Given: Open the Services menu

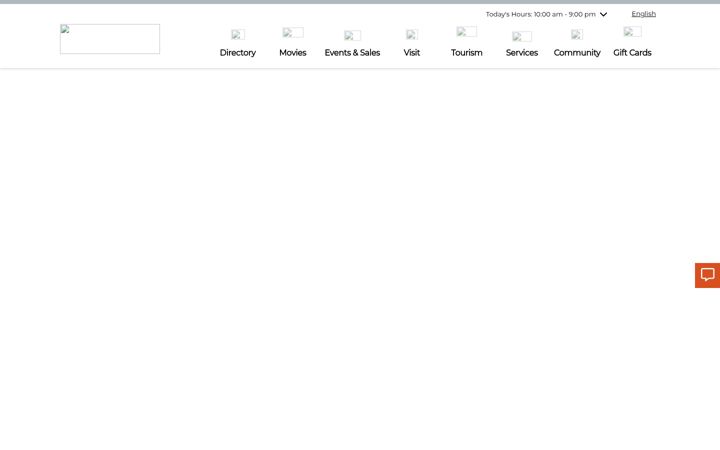Looking at the screenshot, I should click(522, 53).
